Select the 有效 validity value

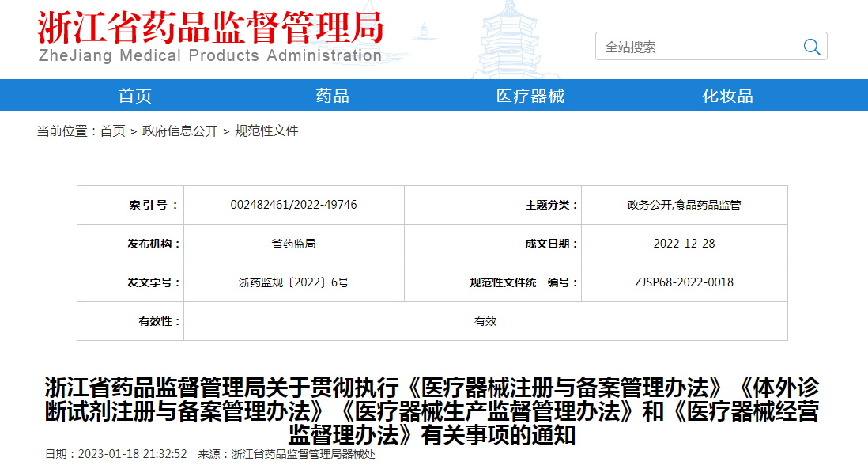click(x=485, y=321)
